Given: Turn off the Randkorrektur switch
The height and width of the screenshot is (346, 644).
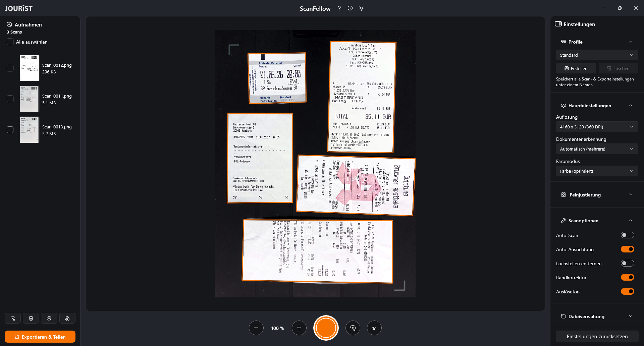Looking at the screenshot, I should 627,278.
